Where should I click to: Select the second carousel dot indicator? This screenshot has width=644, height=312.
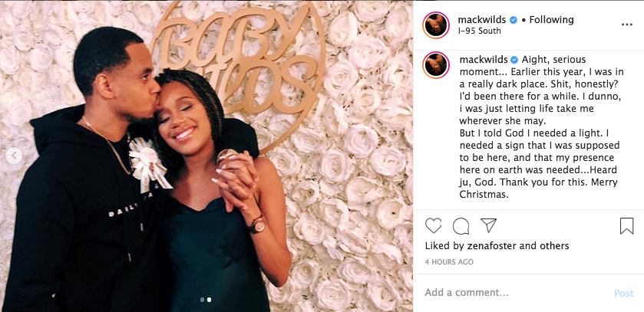(209, 300)
